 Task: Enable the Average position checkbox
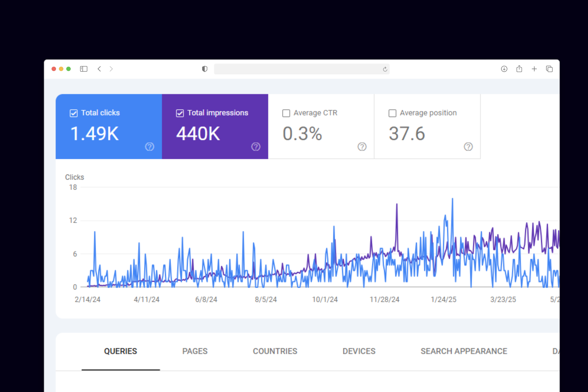point(392,113)
